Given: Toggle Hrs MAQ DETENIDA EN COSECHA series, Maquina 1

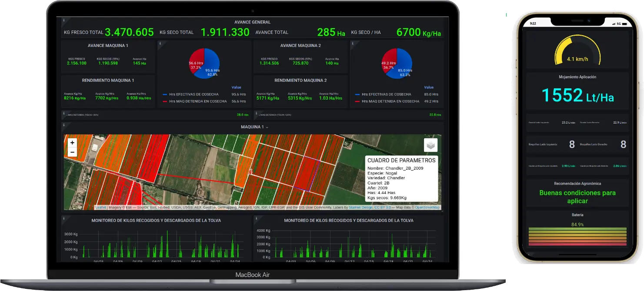Looking at the screenshot, I should coord(198,101).
